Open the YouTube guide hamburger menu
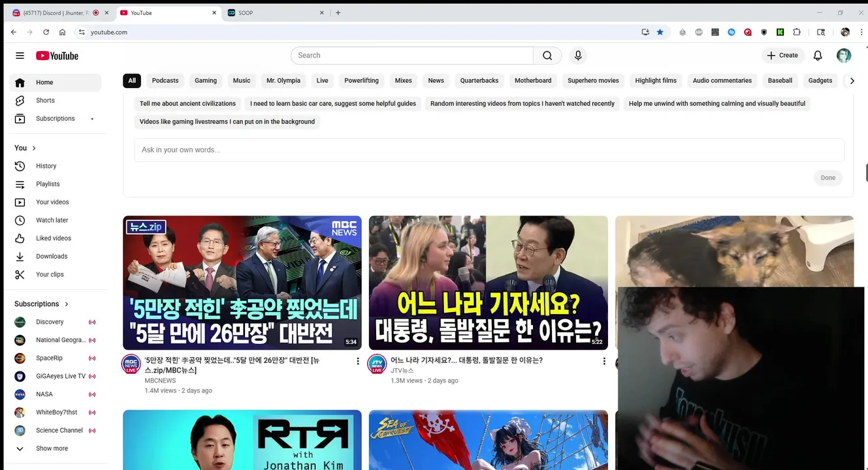The width and height of the screenshot is (868, 470). [20, 55]
